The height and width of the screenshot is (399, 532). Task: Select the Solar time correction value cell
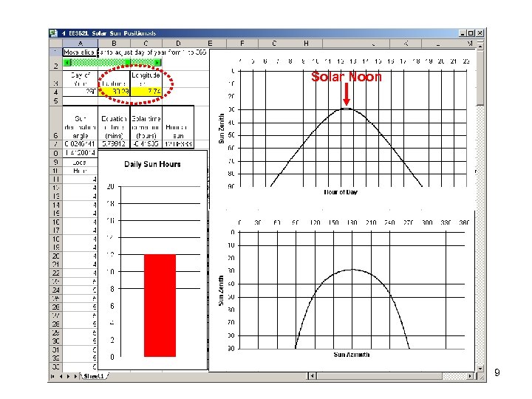pos(146,144)
